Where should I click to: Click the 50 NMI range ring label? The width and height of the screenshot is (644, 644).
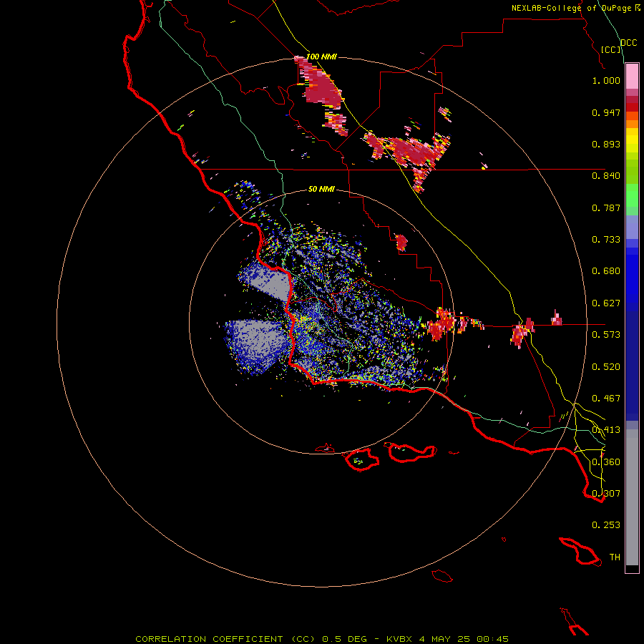click(x=321, y=189)
